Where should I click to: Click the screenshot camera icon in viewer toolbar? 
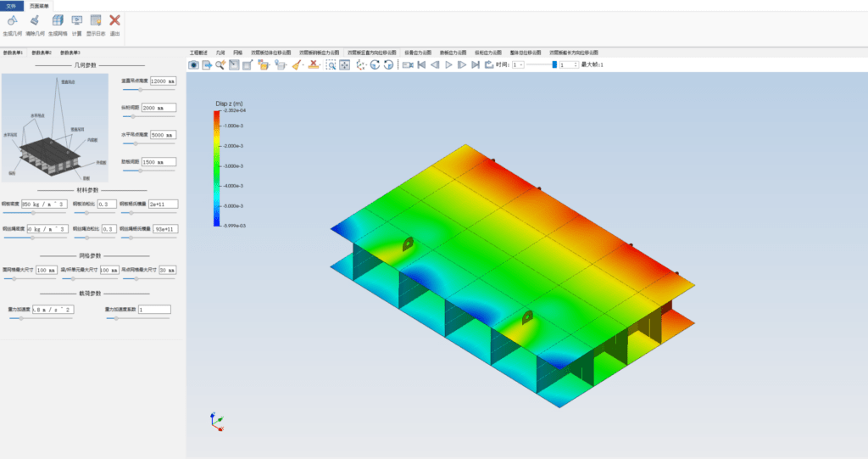193,64
